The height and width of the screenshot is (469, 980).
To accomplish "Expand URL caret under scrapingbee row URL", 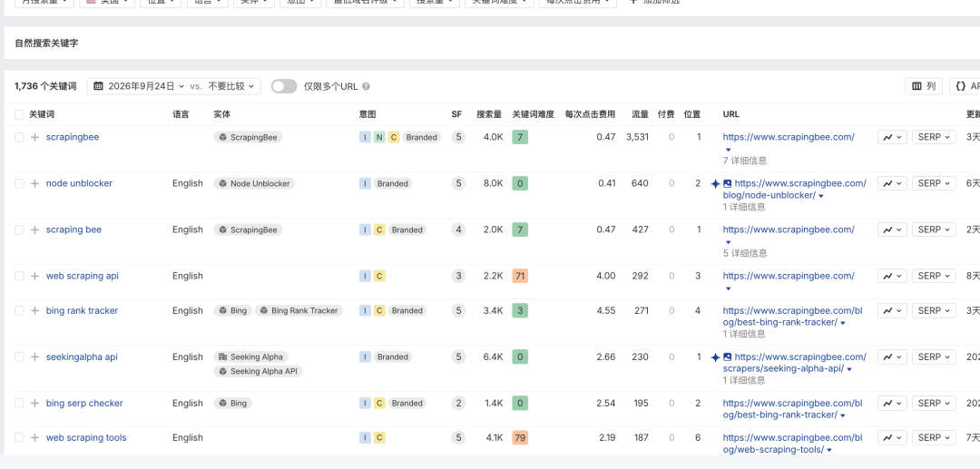I will 728,150.
